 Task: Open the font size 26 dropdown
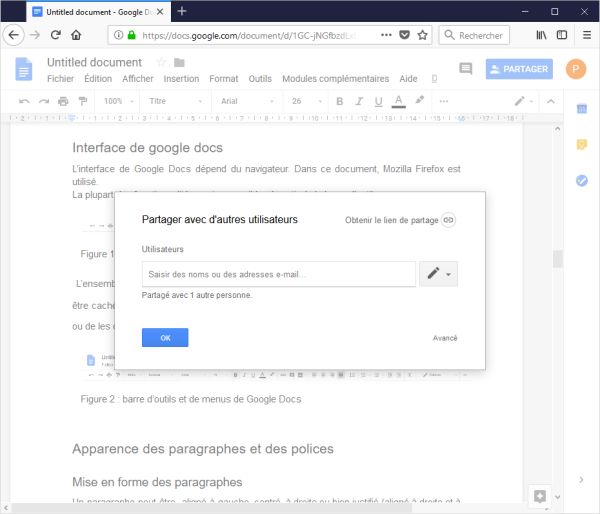(x=307, y=101)
